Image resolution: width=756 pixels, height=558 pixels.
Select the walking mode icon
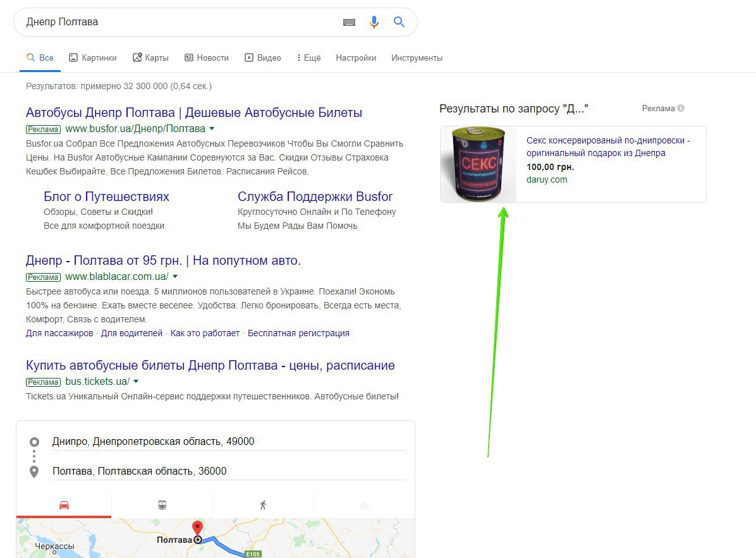coord(263,505)
